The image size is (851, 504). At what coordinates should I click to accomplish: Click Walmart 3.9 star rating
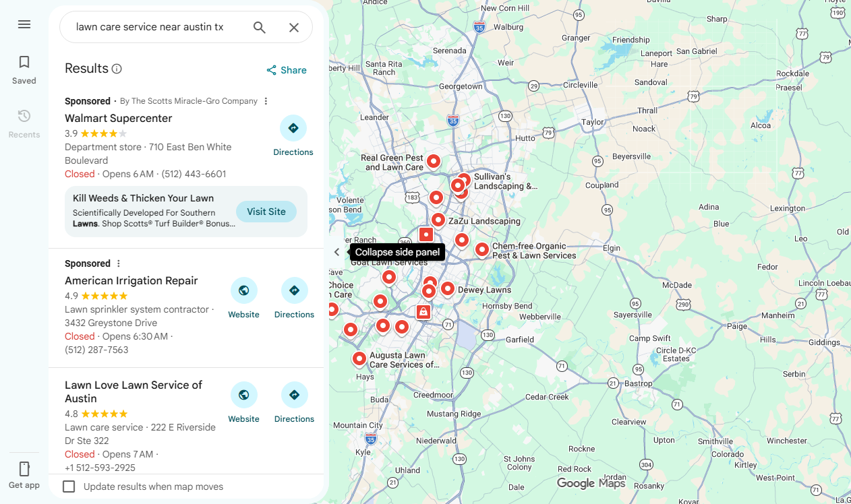click(x=96, y=133)
